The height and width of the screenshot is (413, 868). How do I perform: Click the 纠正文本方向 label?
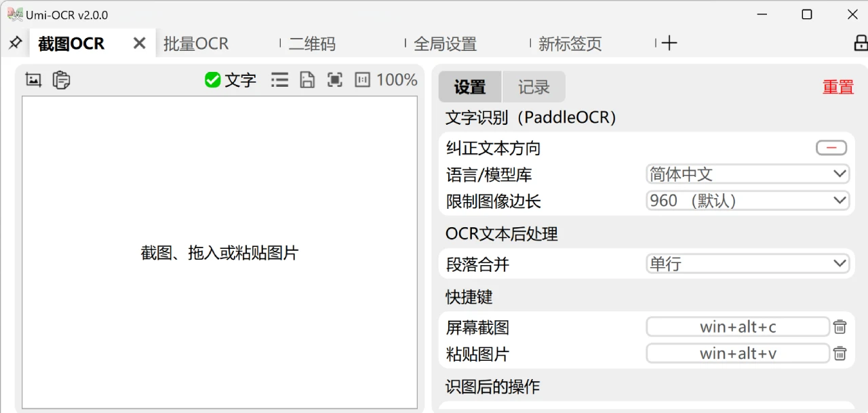494,149
